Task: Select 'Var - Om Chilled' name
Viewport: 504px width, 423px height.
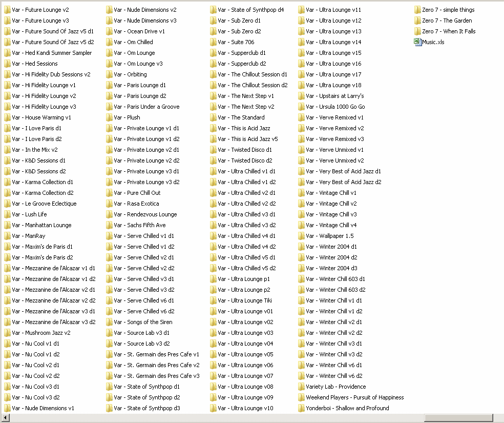Action: (133, 42)
